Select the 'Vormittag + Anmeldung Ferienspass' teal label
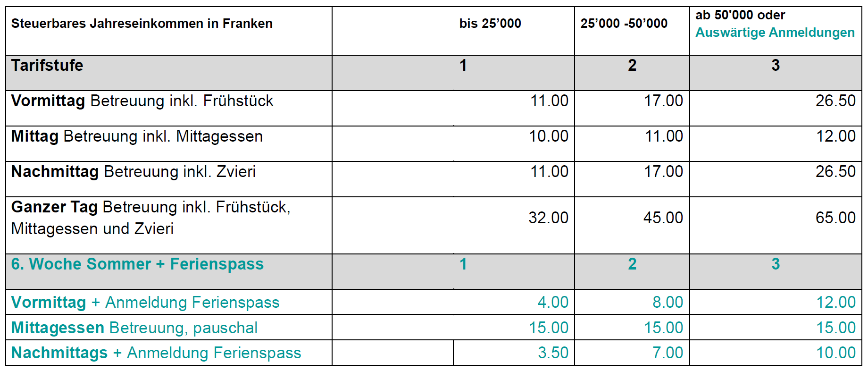The image size is (868, 371). [x=145, y=303]
